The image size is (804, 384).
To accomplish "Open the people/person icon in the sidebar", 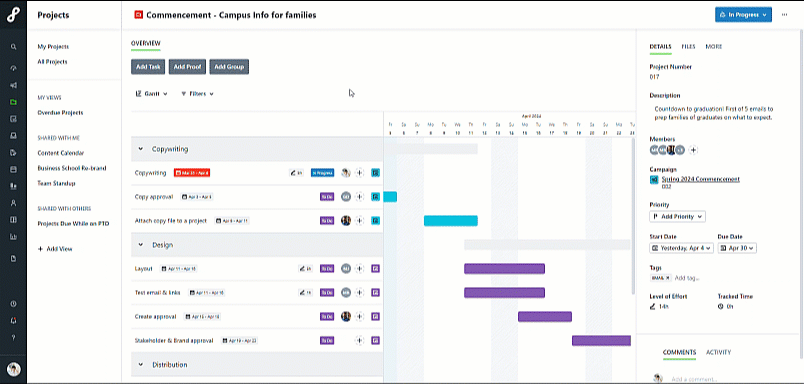I will tap(13, 203).
